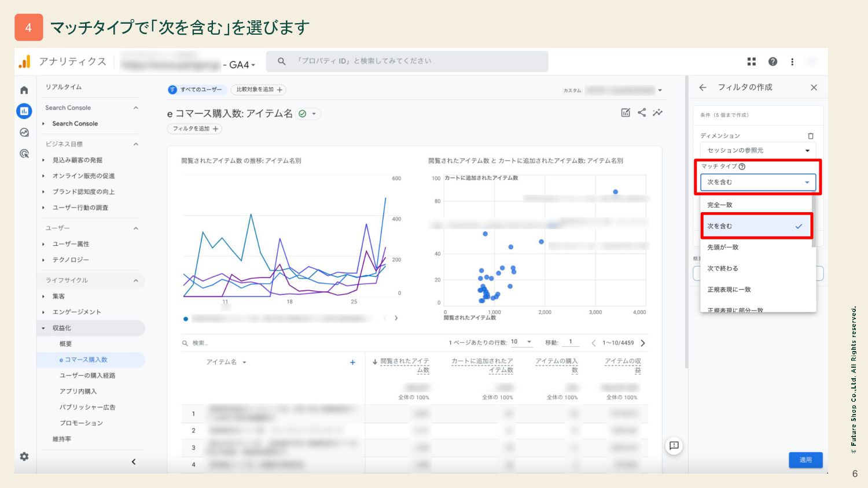
Task: Open the セッションの参照元 dimension dropdown
Action: 757,150
